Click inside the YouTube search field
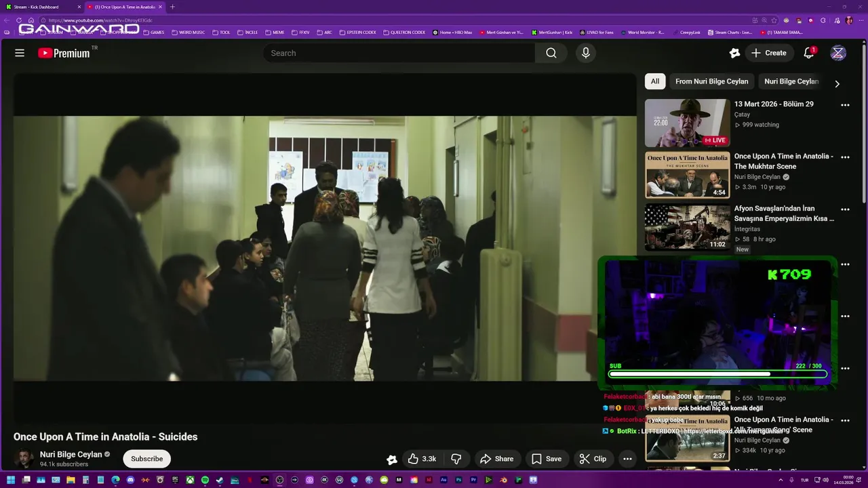The height and width of the screenshot is (488, 868). click(x=399, y=53)
